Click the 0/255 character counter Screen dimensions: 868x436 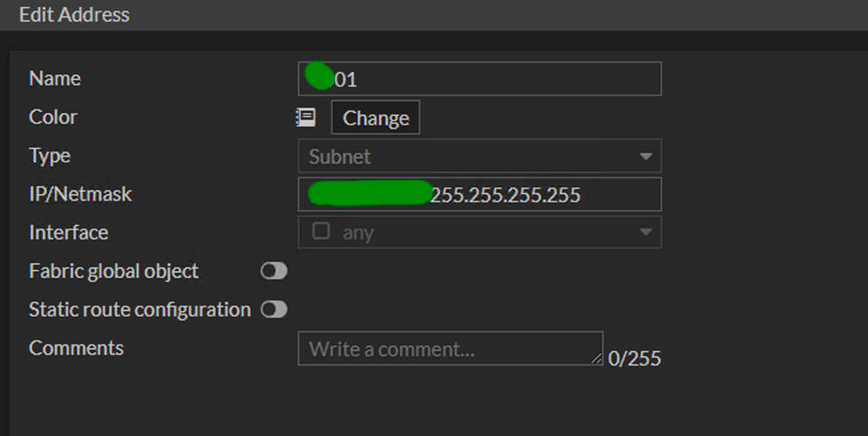coord(634,358)
